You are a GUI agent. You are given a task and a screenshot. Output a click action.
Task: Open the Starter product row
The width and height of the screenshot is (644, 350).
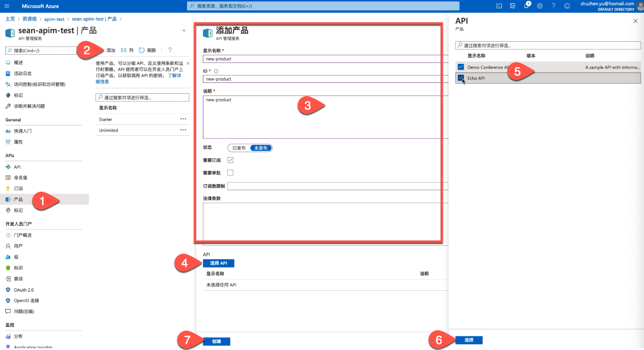point(142,120)
